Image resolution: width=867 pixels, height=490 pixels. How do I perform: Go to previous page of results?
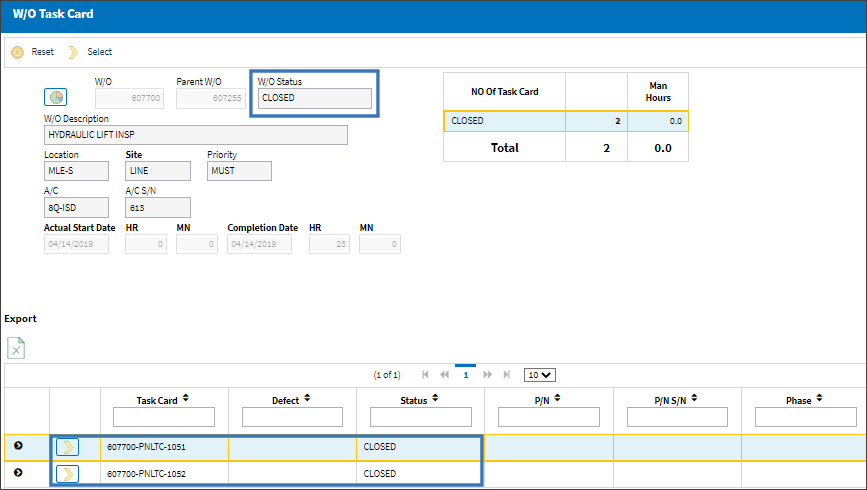(444, 375)
